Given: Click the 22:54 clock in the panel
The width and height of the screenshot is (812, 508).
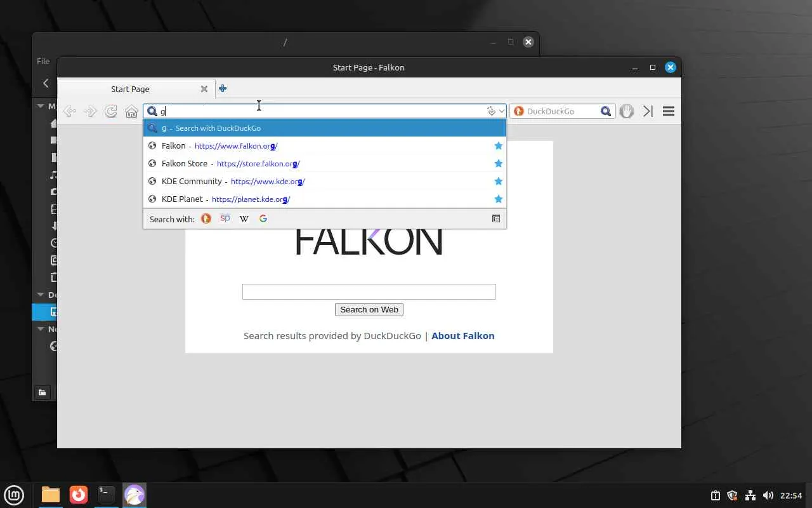Looking at the screenshot, I should (791, 495).
